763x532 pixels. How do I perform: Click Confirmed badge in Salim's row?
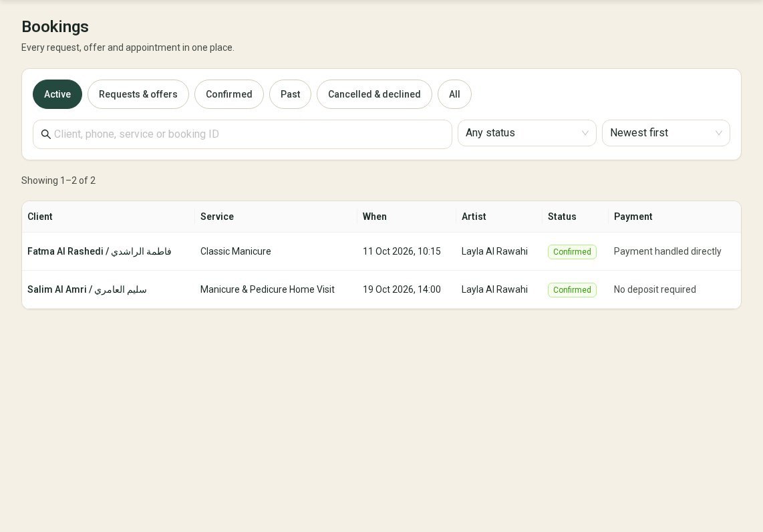tap(572, 289)
